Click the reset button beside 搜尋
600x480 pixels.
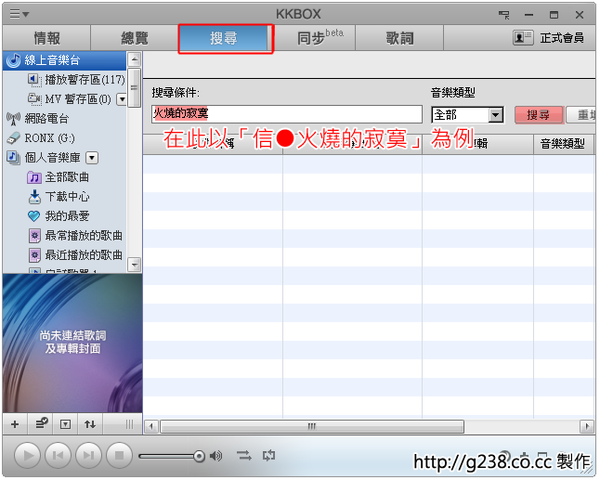click(581, 114)
